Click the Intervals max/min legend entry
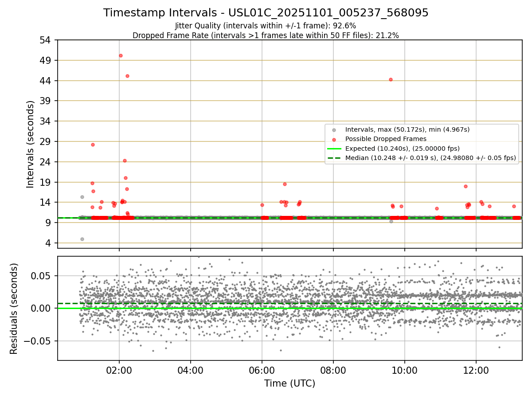This screenshot has width=532, height=399. (x=407, y=129)
